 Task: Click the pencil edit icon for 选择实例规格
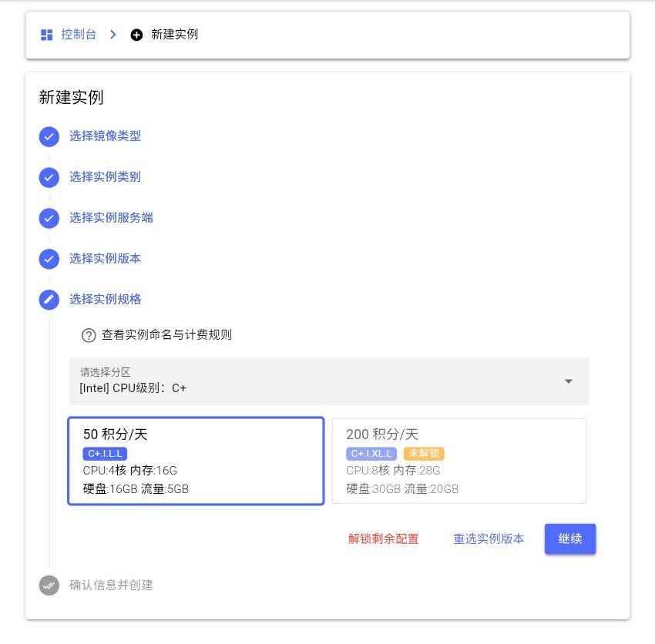(49, 300)
